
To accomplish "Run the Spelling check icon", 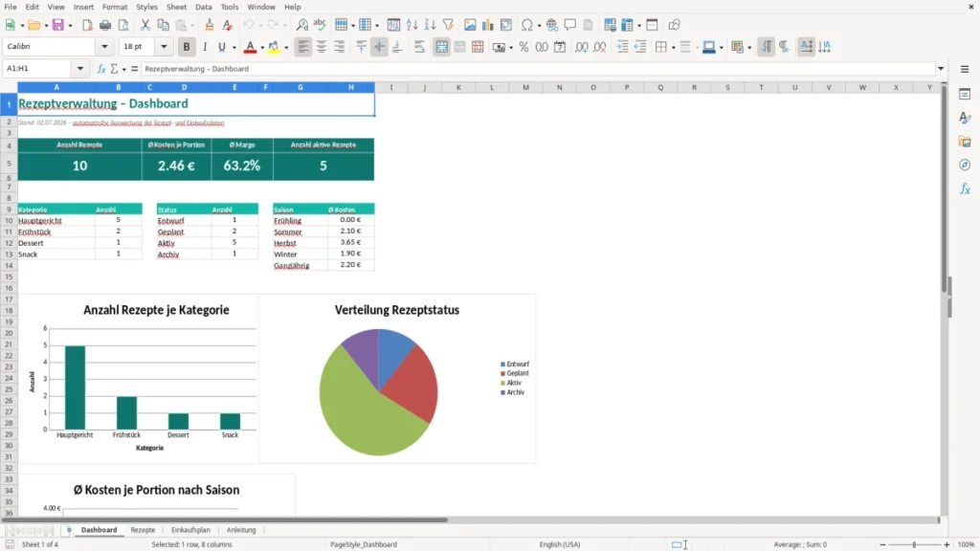I will point(320,25).
